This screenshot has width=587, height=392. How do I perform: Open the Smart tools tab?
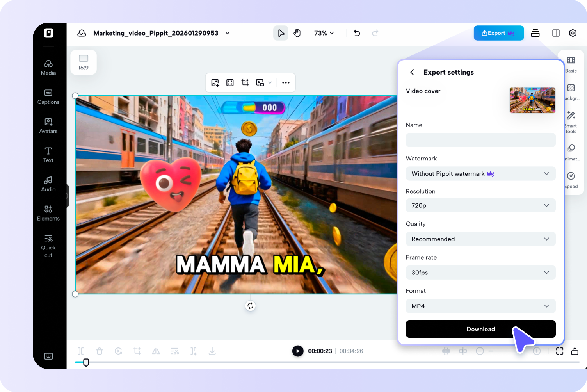(571, 122)
